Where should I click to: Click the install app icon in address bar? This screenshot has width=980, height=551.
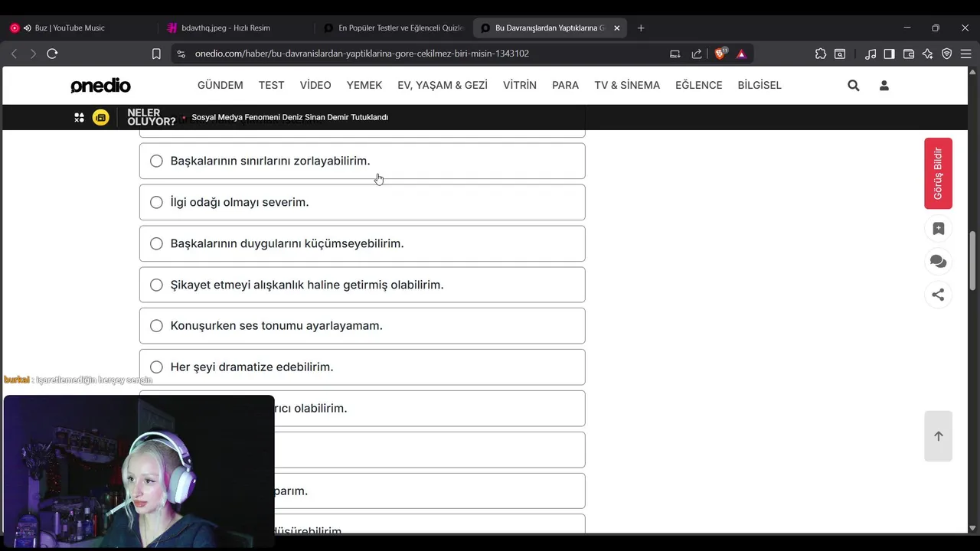pyautogui.click(x=675, y=54)
